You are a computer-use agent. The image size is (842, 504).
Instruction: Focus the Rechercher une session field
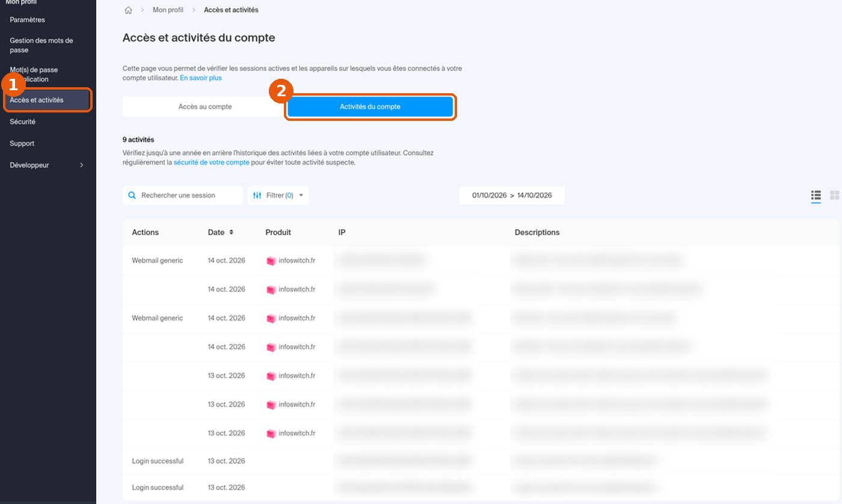183,195
